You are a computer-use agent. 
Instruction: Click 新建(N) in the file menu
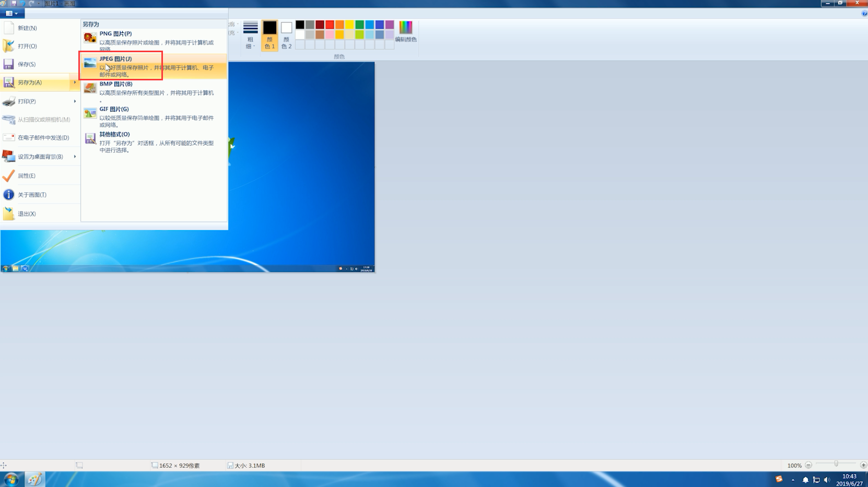(40, 28)
